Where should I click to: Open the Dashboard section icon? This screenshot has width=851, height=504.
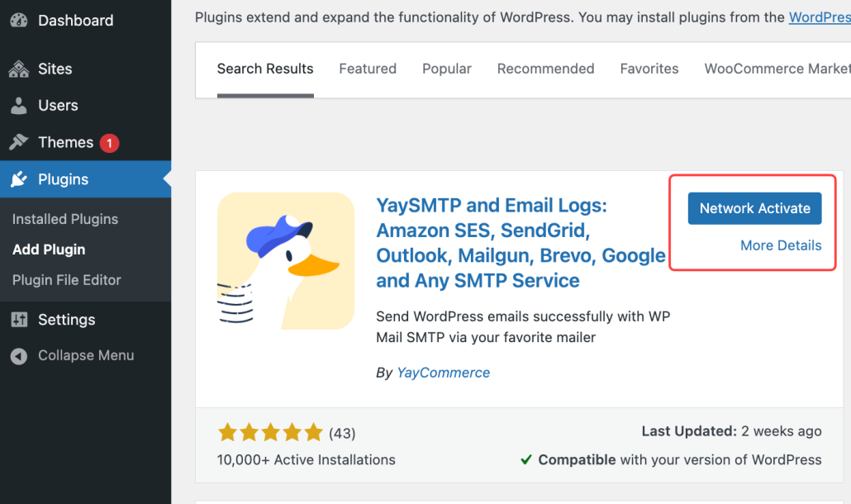pyautogui.click(x=18, y=20)
